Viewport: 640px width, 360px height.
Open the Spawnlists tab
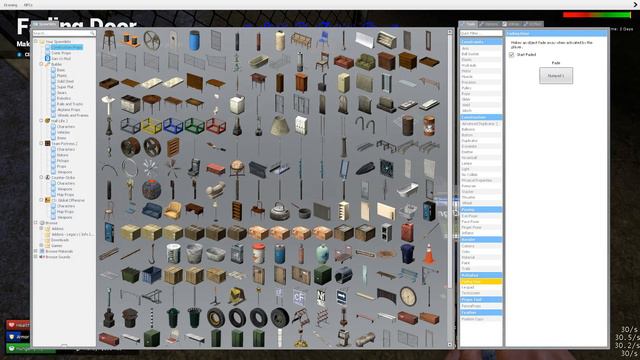[x=45, y=24]
